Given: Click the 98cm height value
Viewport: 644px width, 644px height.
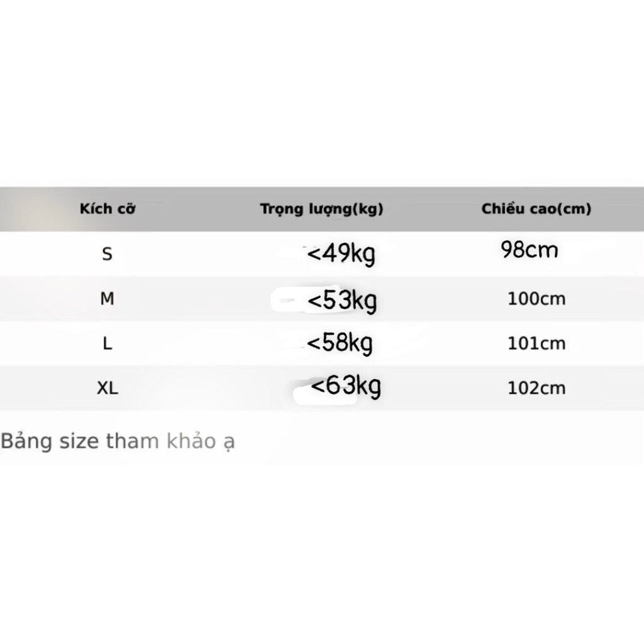Looking at the screenshot, I should (x=530, y=250).
